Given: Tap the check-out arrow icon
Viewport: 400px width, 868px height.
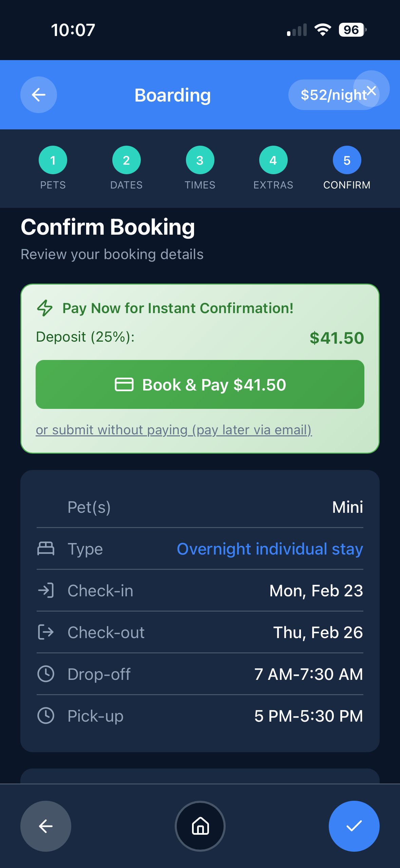Looking at the screenshot, I should click(46, 632).
